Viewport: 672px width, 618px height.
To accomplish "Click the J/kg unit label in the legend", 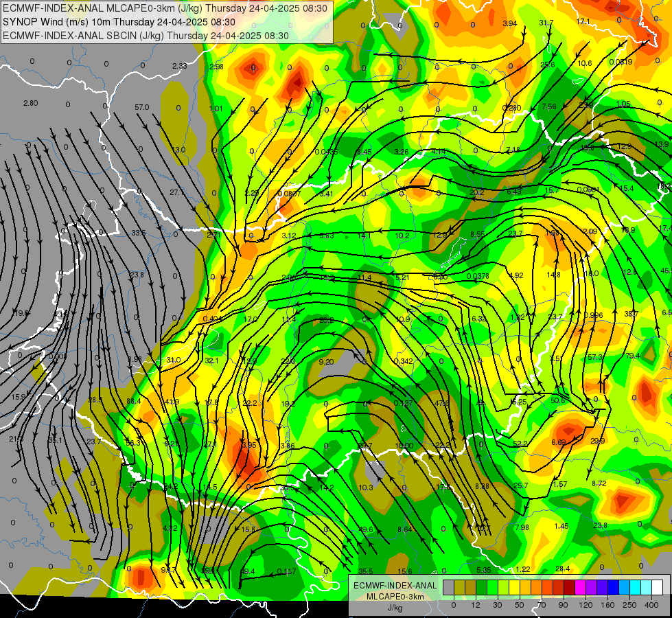I will tap(395, 608).
